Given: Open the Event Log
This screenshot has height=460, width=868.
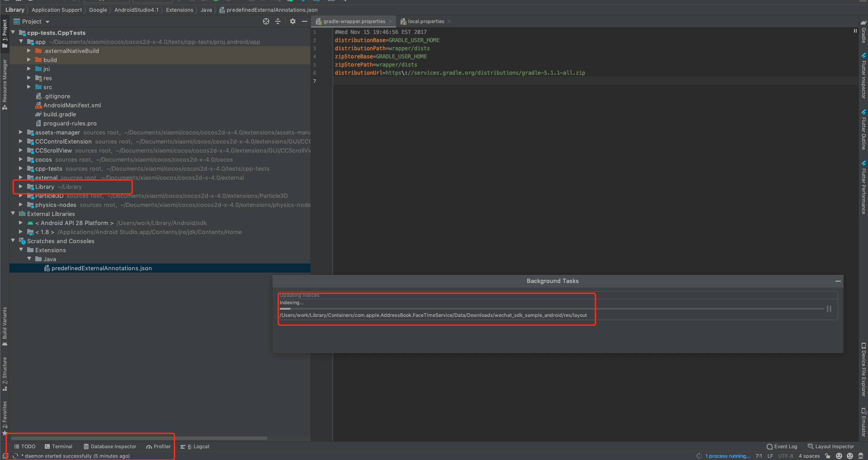Looking at the screenshot, I should click(x=782, y=446).
